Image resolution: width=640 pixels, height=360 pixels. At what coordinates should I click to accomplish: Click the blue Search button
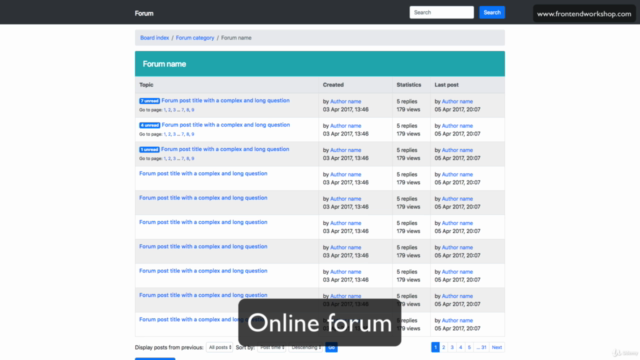(492, 12)
